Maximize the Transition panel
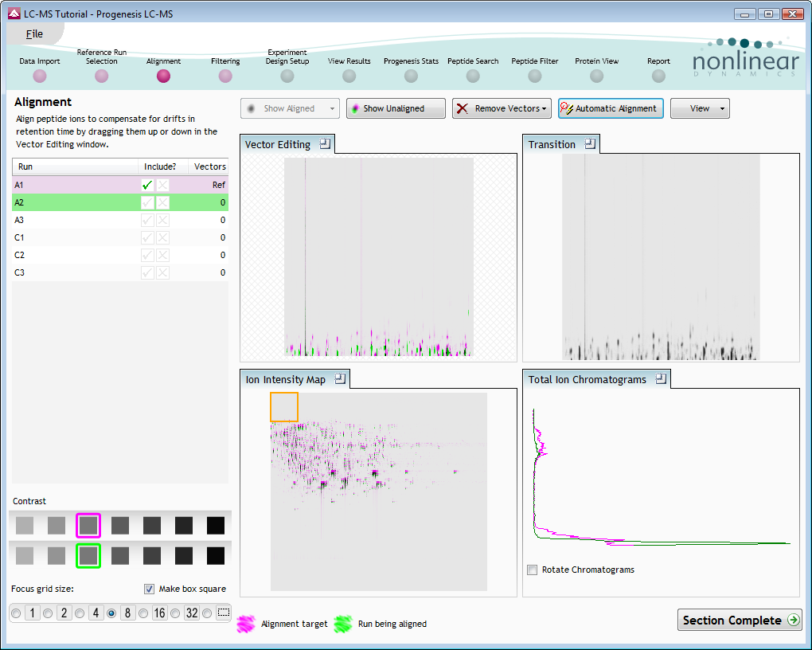The height and width of the screenshot is (650, 812). click(x=590, y=143)
